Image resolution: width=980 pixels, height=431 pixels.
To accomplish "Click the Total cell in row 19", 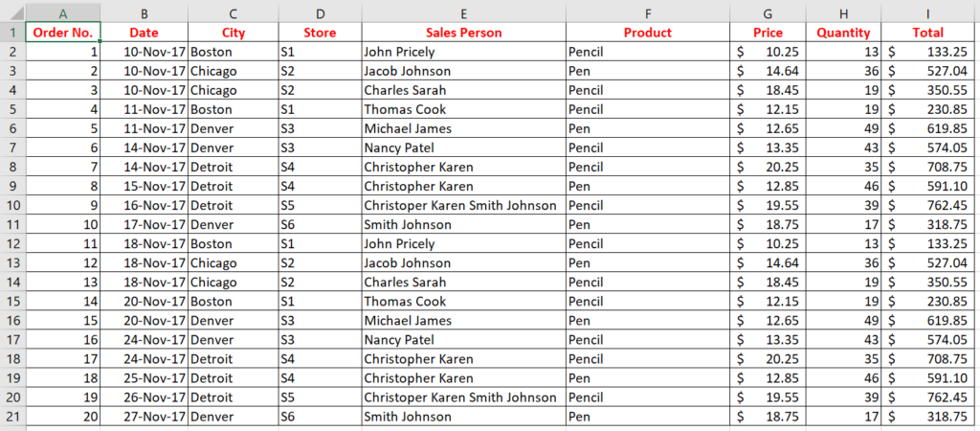I will tap(927, 377).
